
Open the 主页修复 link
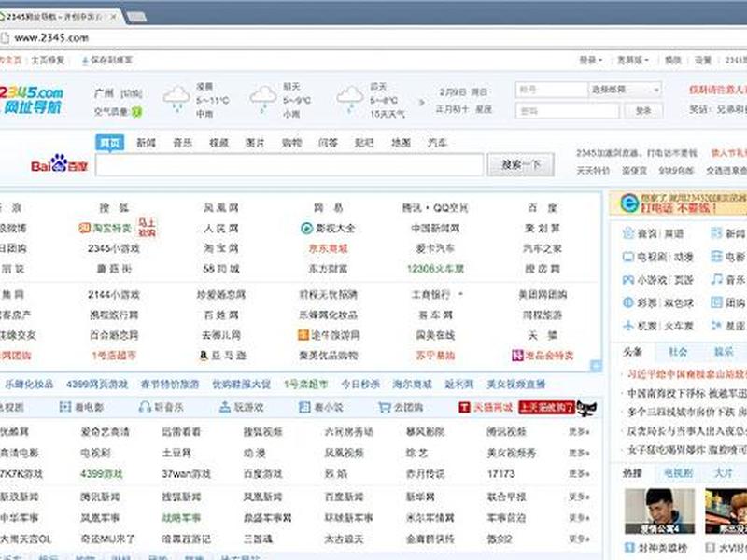pos(49,61)
